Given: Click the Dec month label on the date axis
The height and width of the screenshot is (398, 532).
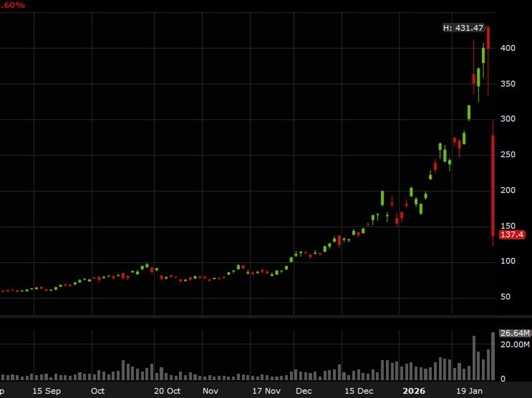Looking at the screenshot, I should pyautogui.click(x=303, y=391).
